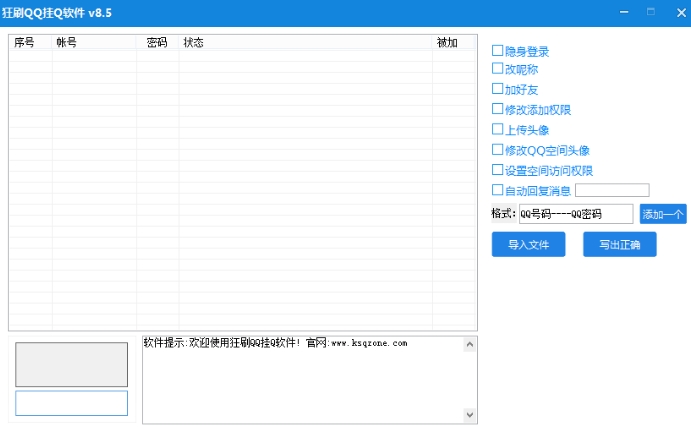Close the 狂刷QQ挂Q软件 window

tap(681, 12)
